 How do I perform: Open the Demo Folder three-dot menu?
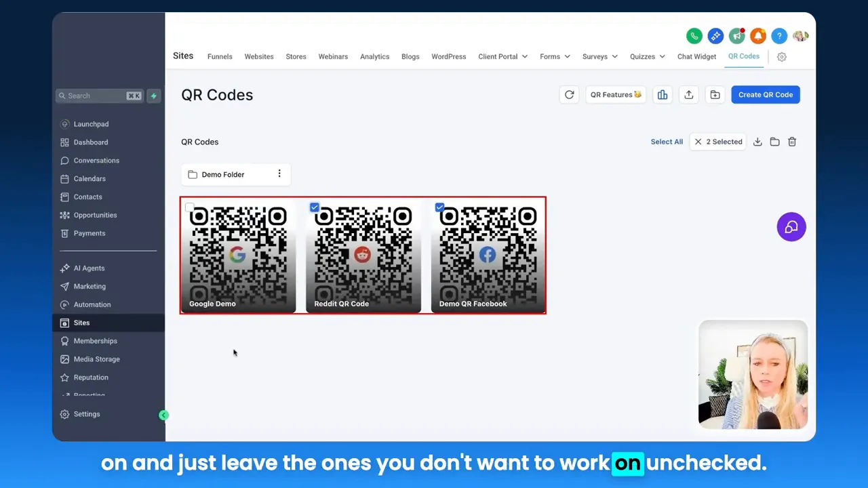(279, 174)
